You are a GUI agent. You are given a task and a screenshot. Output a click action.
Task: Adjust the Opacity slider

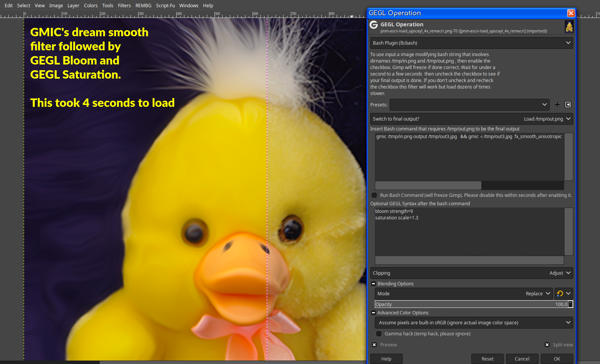[471, 304]
